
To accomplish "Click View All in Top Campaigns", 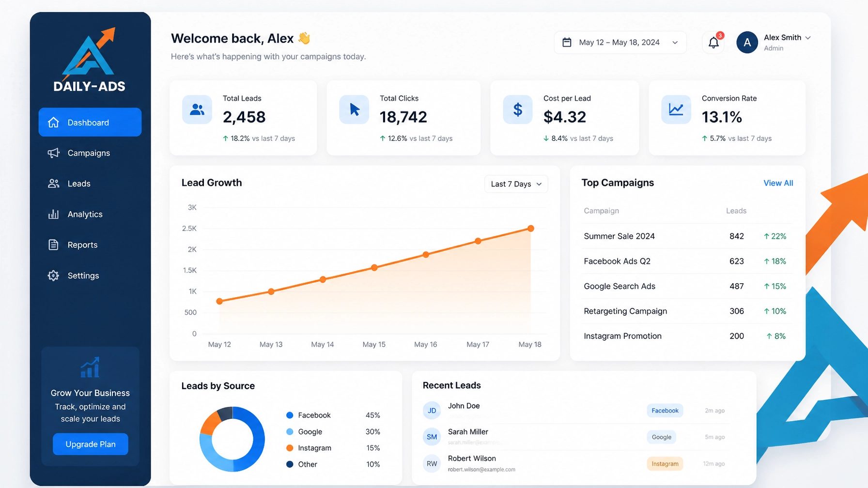I will [x=778, y=183].
